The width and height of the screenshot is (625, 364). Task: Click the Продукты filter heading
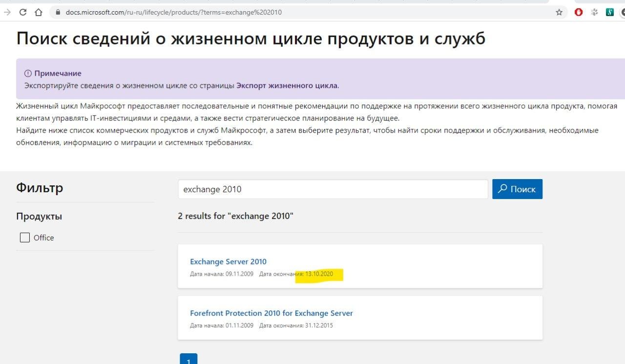(x=39, y=217)
